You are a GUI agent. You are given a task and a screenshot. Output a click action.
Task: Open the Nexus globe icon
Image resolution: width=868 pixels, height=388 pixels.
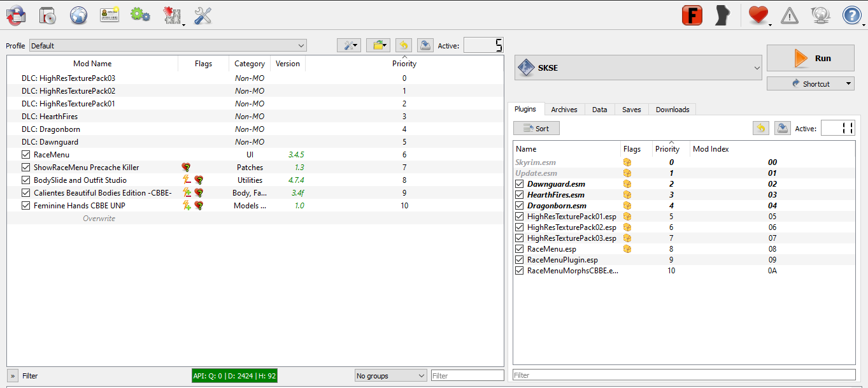78,15
